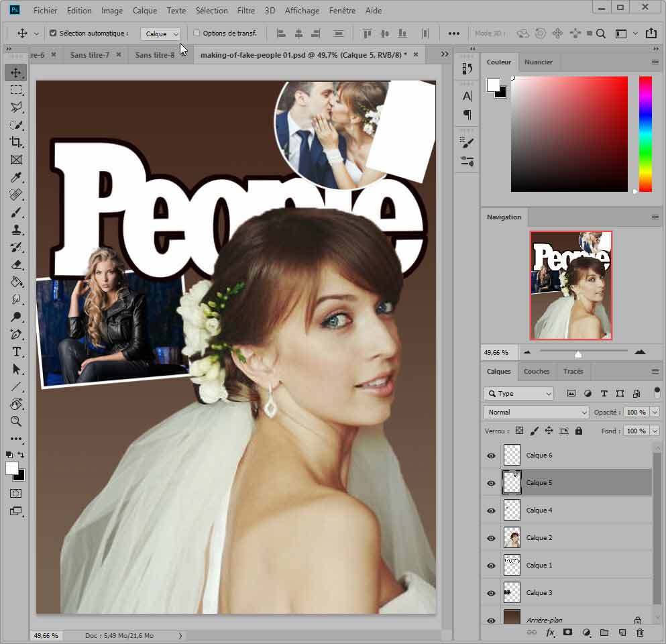Enable Options de transf. checkbox
The width and height of the screenshot is (666, 644).
pos(197,33)
